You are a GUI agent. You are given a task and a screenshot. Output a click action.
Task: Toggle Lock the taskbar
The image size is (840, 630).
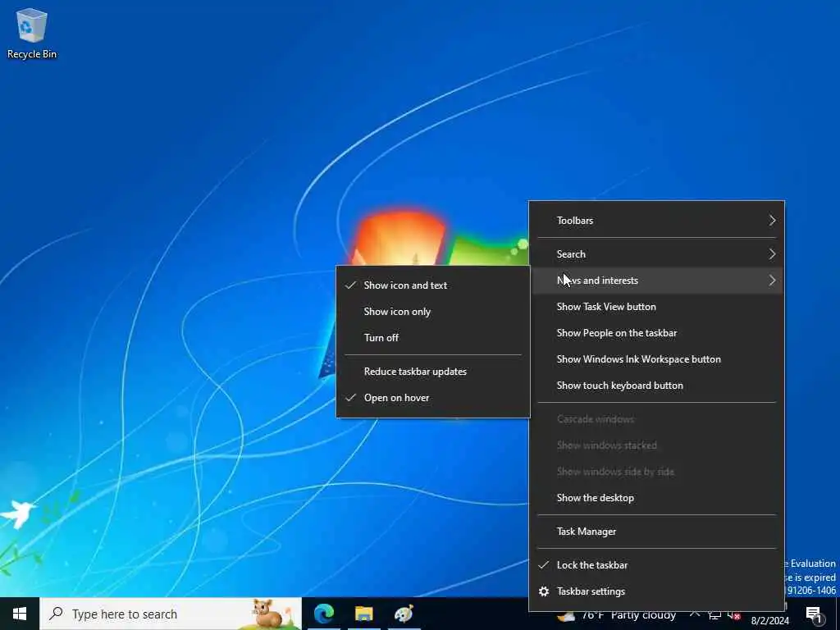(x=657, y=565)
